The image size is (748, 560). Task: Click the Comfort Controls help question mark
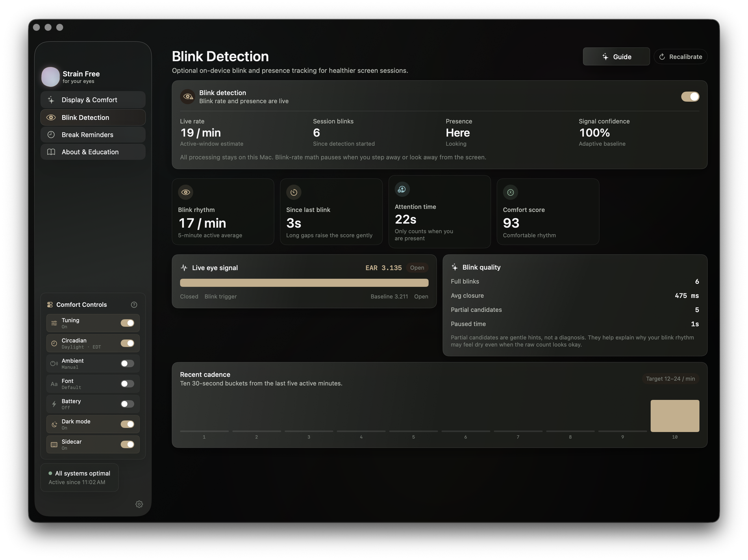pyautogui.click(x=134, y=305)
